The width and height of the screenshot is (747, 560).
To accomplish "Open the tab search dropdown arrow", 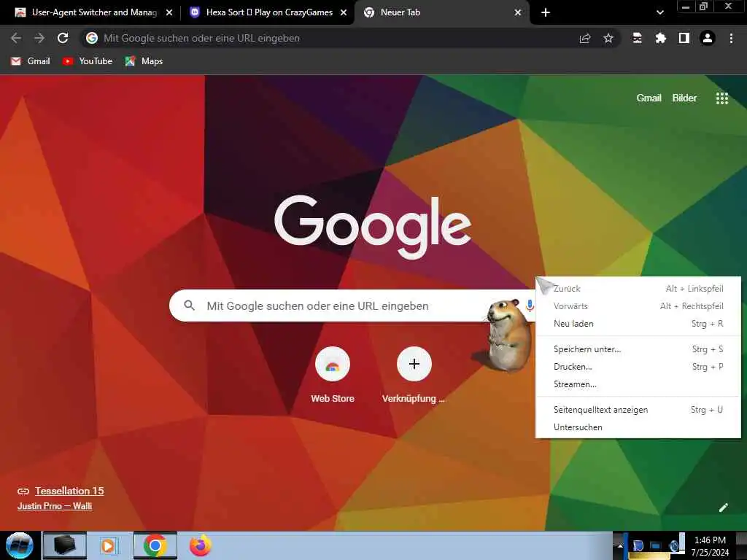I will click(x=659, y=12).
